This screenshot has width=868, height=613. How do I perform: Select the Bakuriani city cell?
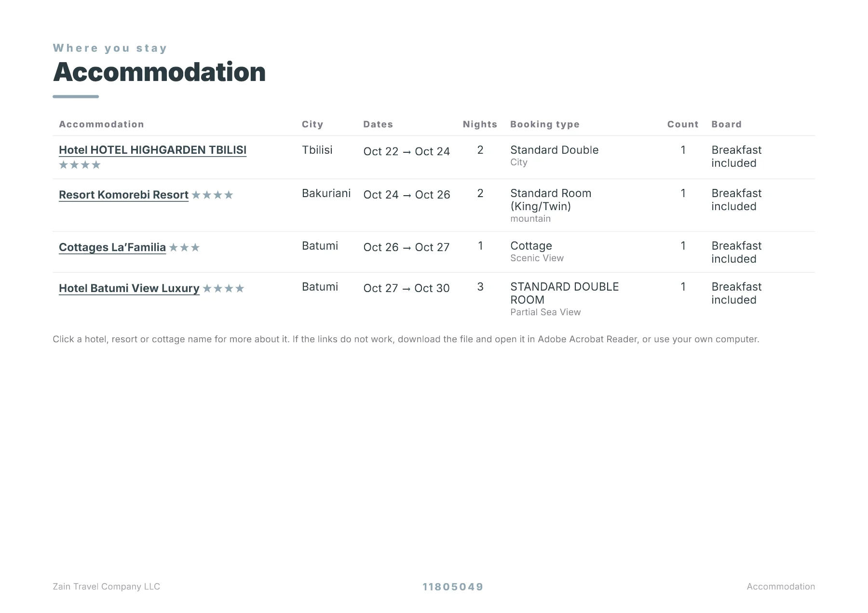[326, 193]
